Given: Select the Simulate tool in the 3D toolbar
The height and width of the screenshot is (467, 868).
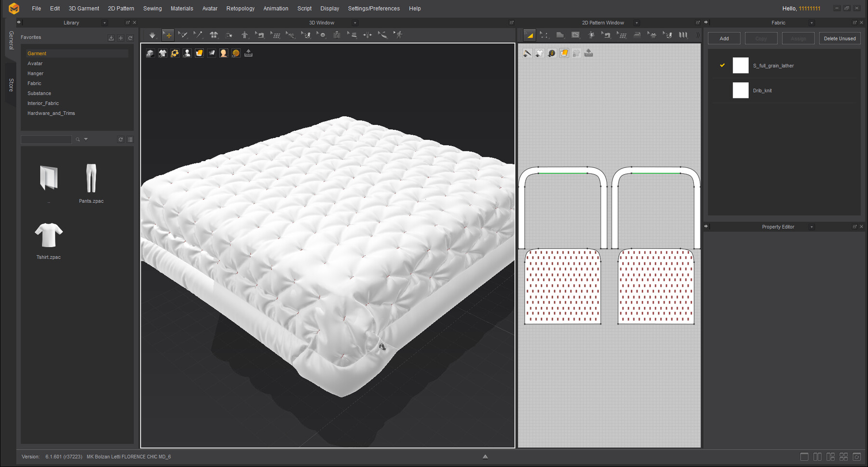Looking at the screenshot, I should (x=152, y=35).
